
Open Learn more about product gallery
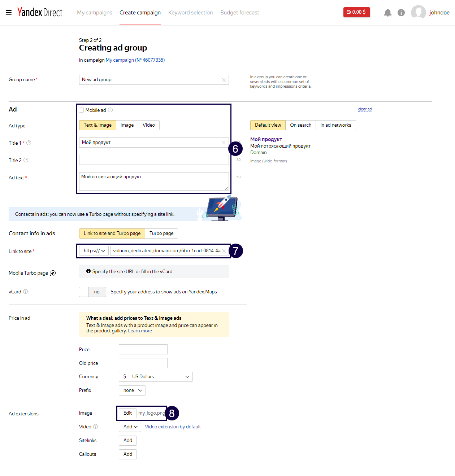[x=140, y=331]
